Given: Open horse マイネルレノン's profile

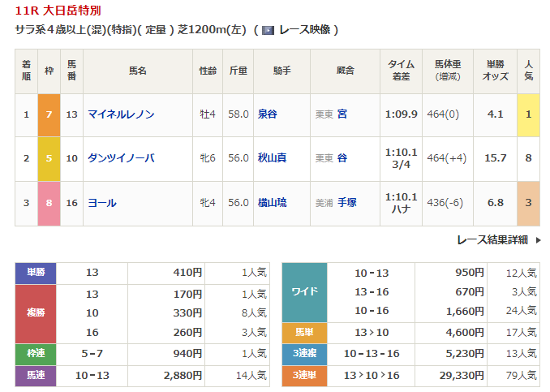Looking at the screenshot, I should click(121, 114).
